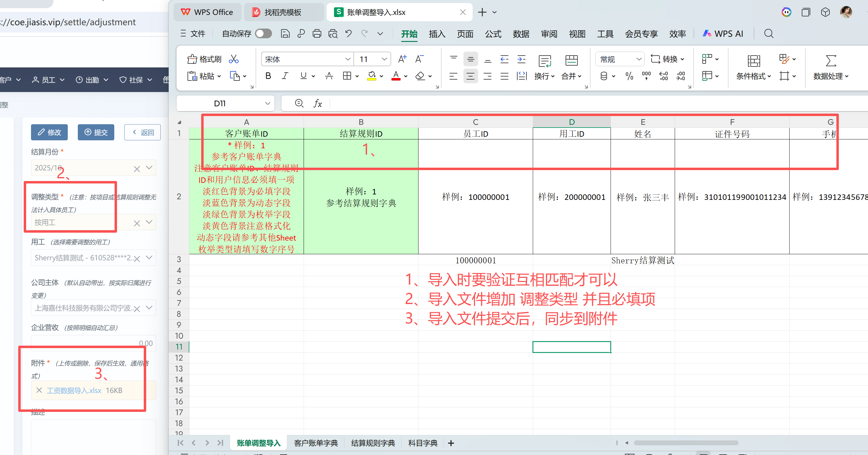Image resolution: width=868 pixels, height=455 pixels.
Task: Open the font size 11 dropdown
Action: point(384,59)
